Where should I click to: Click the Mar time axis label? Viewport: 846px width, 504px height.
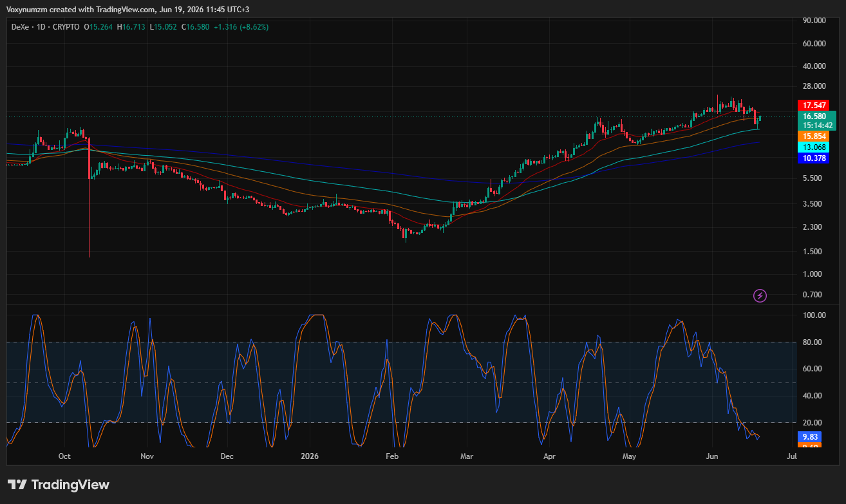pos(467,456)
